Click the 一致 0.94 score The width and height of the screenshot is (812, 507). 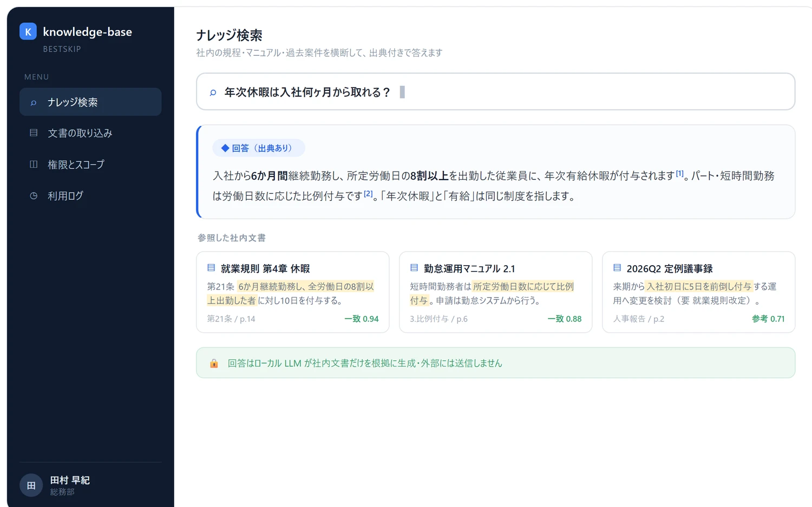pyautogui.click(x=361, y=319)
